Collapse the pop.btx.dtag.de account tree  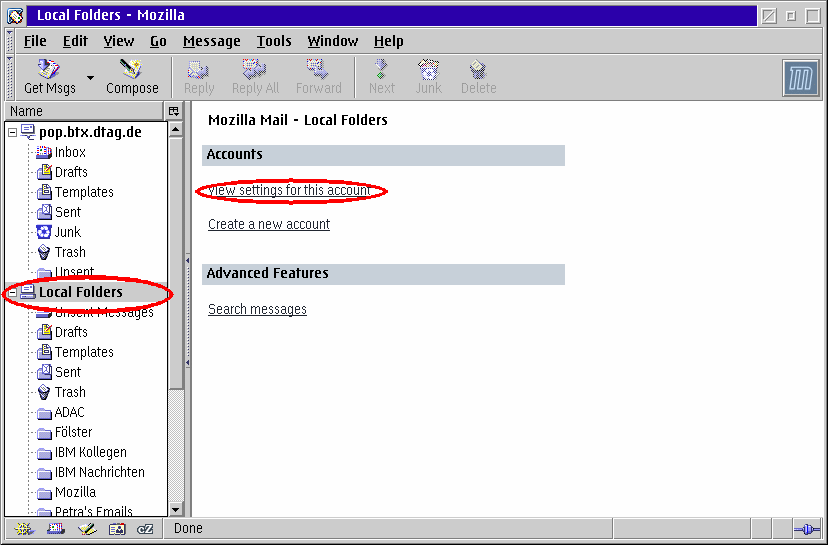click(13, 133)
